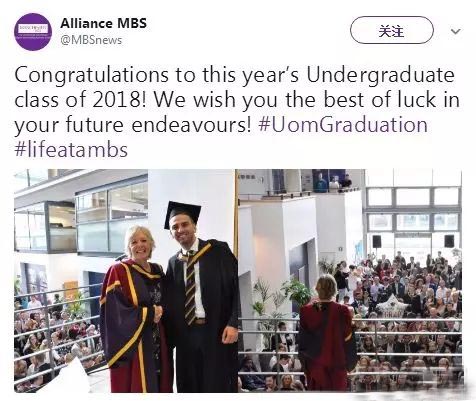Open the #UomGraduation hashtag
The image size is (476, 401).
point(343,125)
